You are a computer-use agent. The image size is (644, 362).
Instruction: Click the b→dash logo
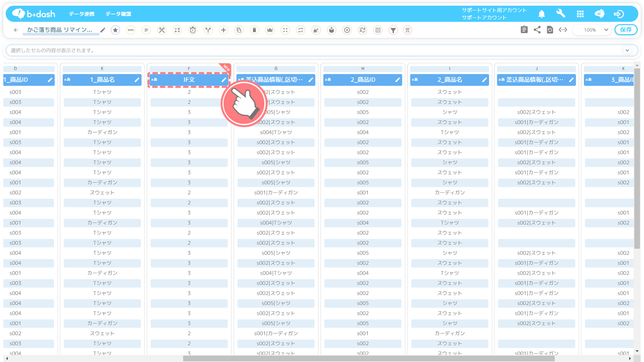(x=34, y=14)
